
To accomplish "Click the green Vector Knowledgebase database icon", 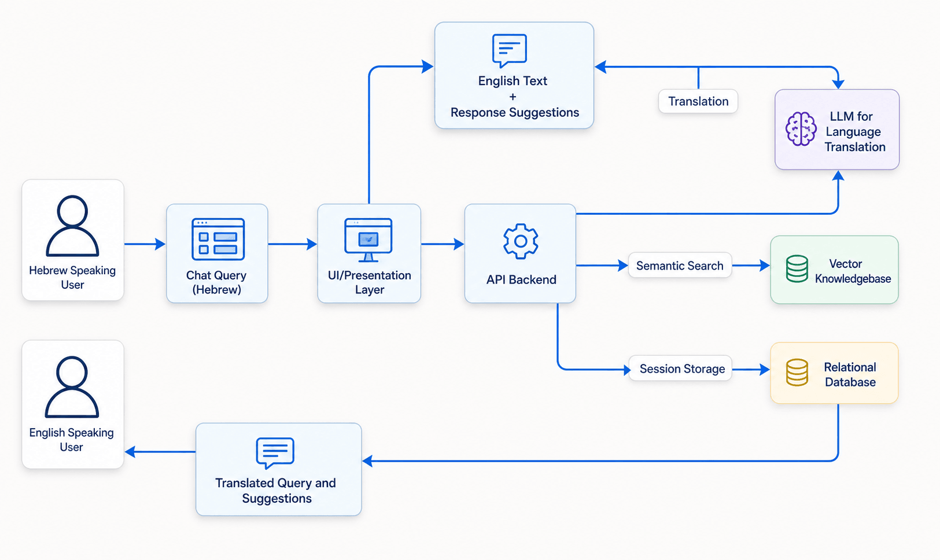I will 797,269.
